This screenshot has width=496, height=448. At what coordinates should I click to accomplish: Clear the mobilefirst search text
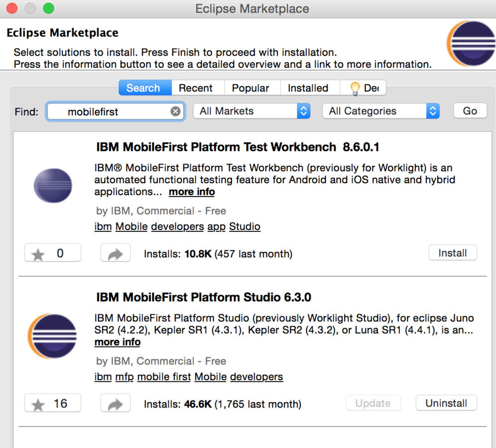pos(176,112)
